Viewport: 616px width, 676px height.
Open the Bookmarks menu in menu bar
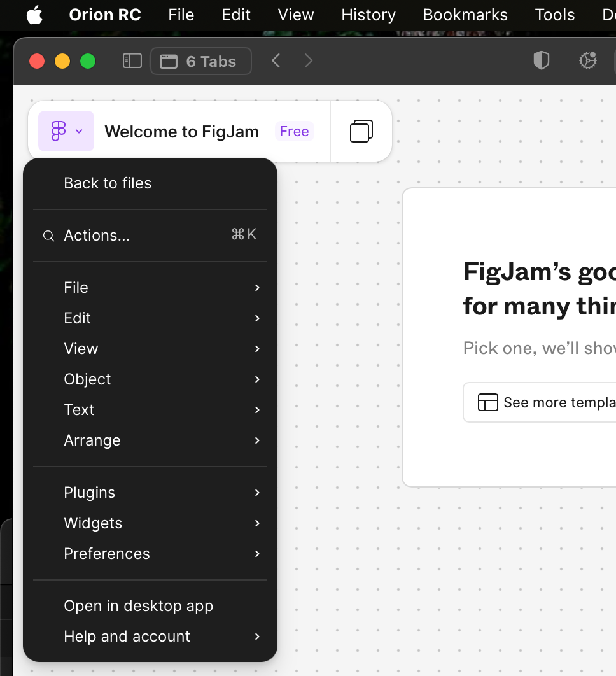pyautogui.click(x=465, y=15)
